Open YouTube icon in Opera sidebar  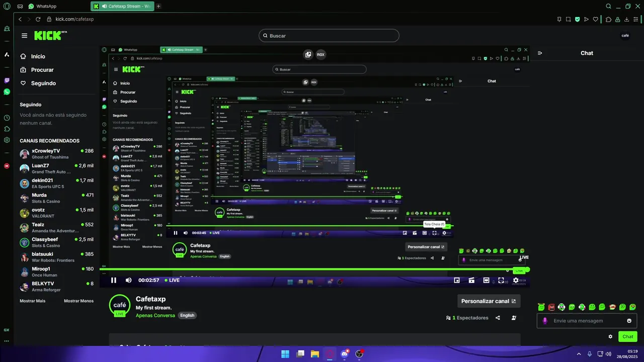pos(7,165)
